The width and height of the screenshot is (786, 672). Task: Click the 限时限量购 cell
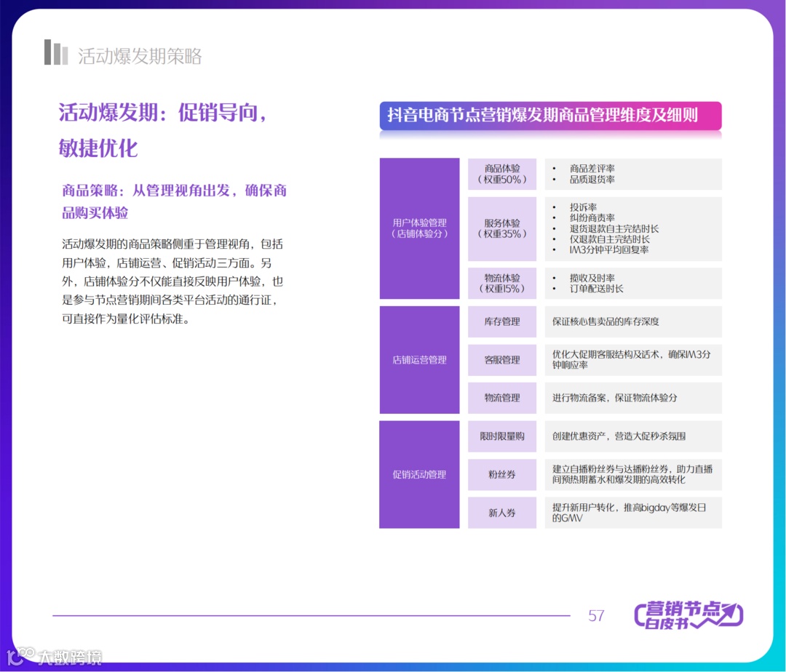pos(502,436)
